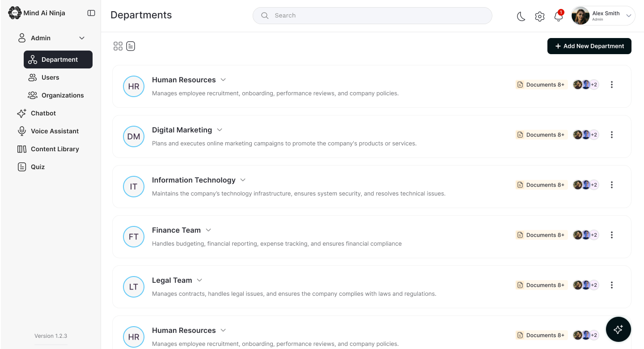Viewport: 644px width, 349px height.
Task: Expand Legal Team chevron
Action: point(199,280)
